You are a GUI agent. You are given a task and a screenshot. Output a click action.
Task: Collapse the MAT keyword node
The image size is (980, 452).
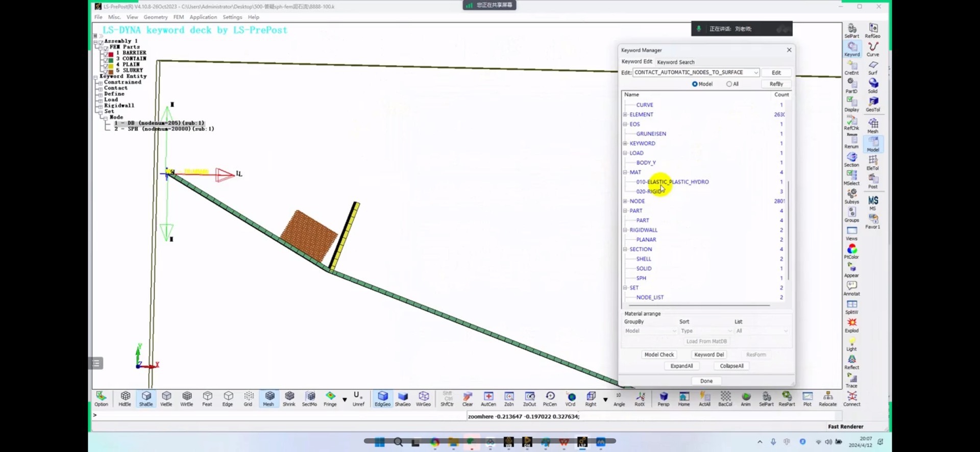625,172
